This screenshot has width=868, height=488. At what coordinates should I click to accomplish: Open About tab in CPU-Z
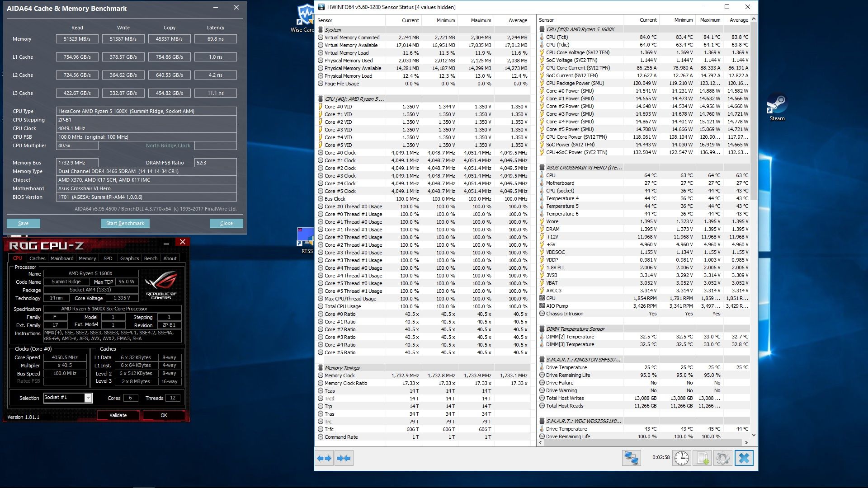coord(170,258)
